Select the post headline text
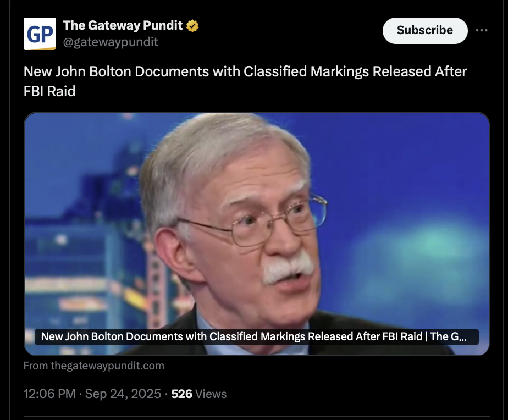508x420 pixels. (x=245, y=81)
